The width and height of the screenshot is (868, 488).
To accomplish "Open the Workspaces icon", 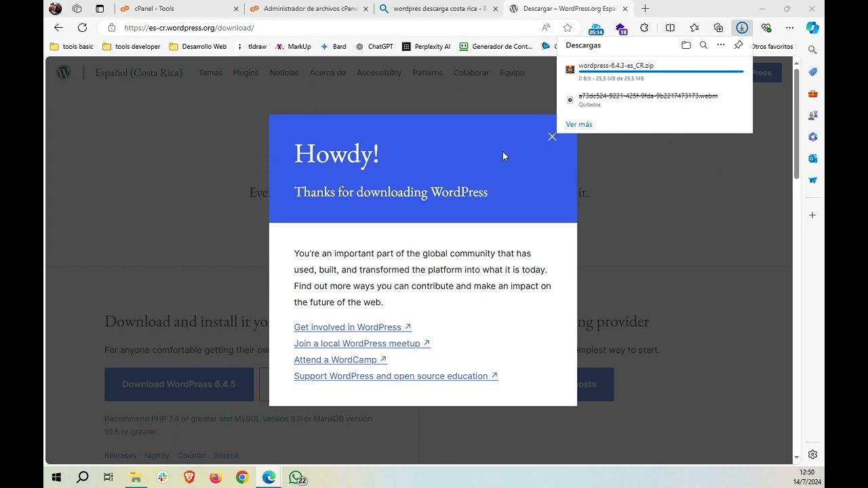I will [77, 9].
